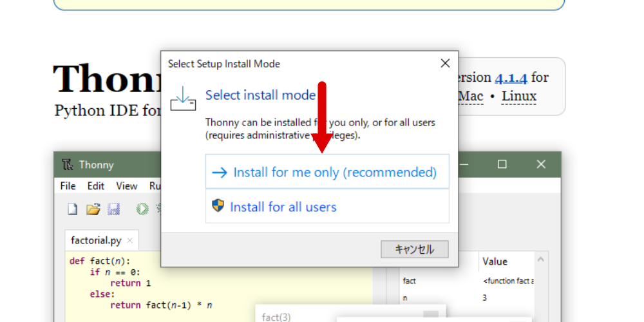The height and width of the screenshot is (322, 644).
Task: Click Open folder icon in Thonny toolbar
Action: click(93, 209)
